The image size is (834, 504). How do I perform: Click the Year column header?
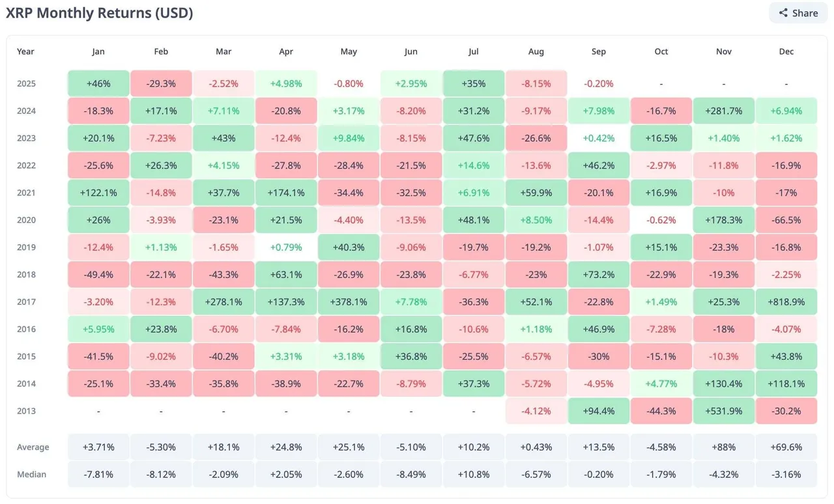26,51
